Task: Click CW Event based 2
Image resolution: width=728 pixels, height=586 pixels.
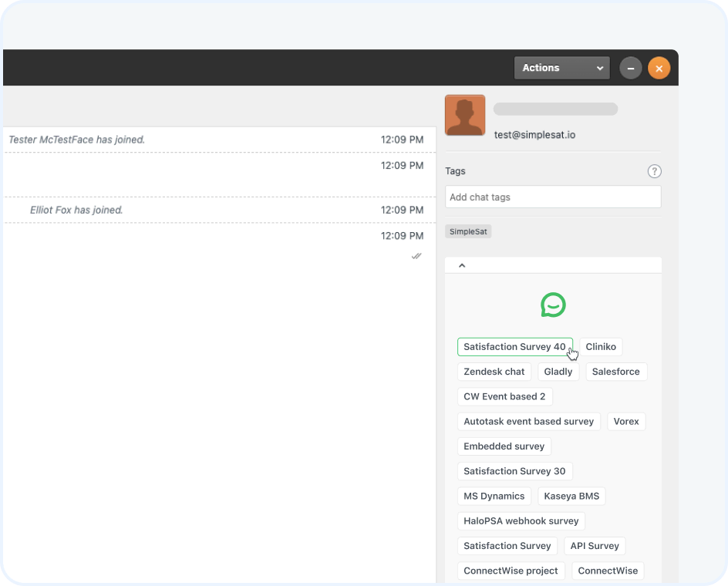Action: point(504,396)
